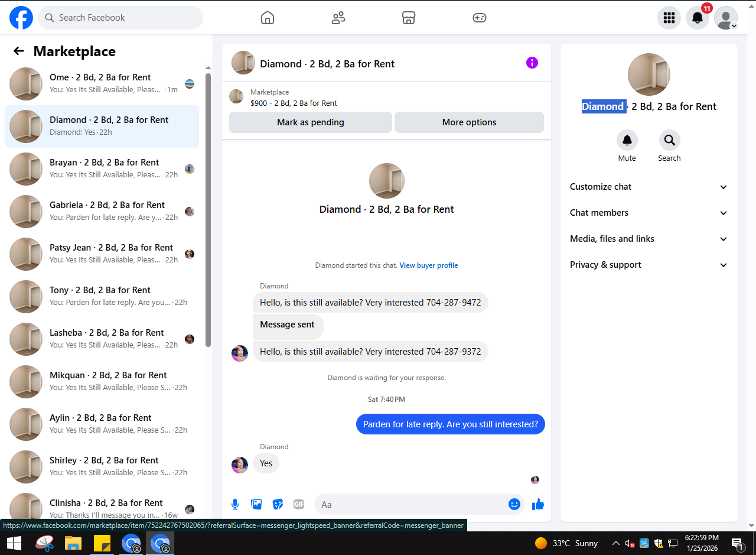Viewport: 756px width, 555px height.
Task: Open the Tony conversation
Action: pos(102,297)
